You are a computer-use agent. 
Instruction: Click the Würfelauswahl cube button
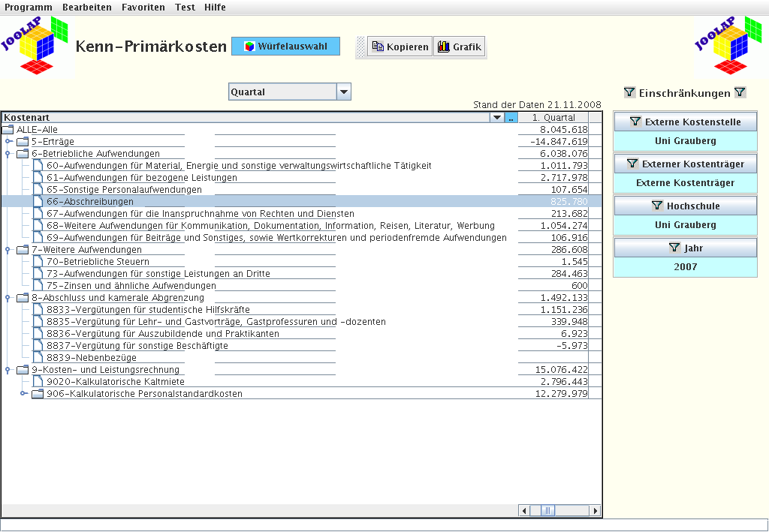[285, 47]
